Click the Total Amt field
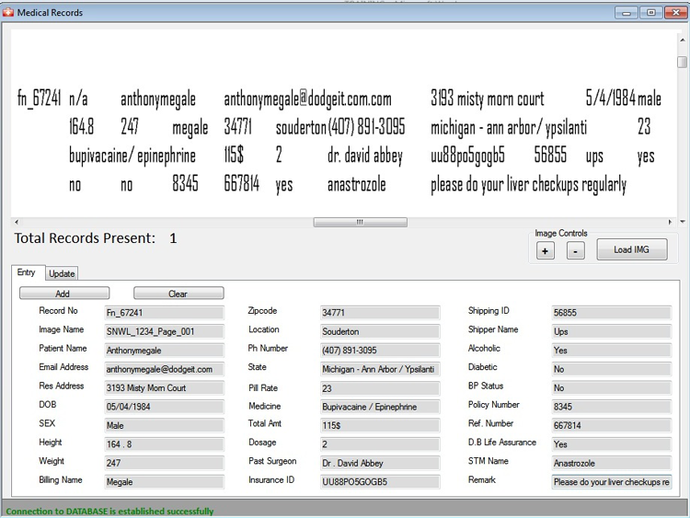 click(380, 426)
